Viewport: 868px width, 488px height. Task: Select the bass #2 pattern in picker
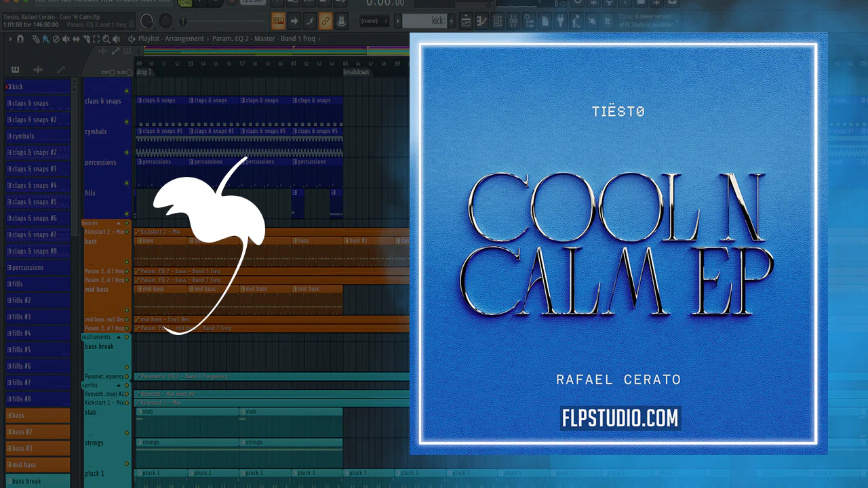click(38, 432)
